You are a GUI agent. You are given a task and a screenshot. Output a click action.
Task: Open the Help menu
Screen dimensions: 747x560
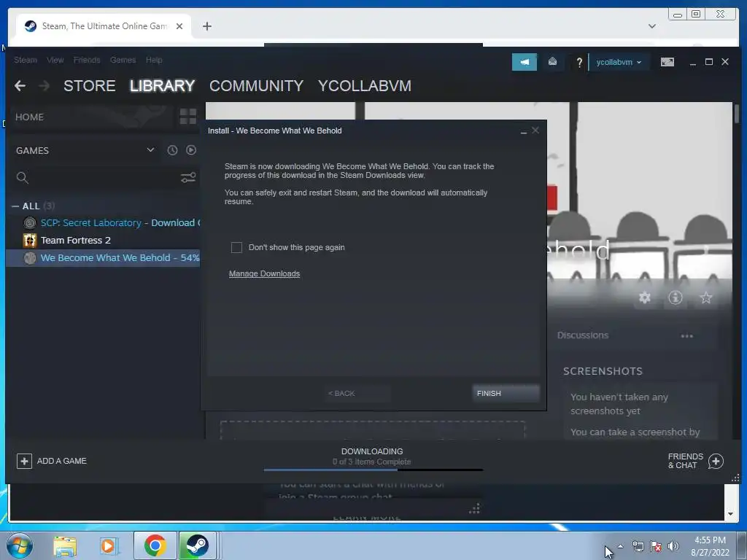[154, 60]
